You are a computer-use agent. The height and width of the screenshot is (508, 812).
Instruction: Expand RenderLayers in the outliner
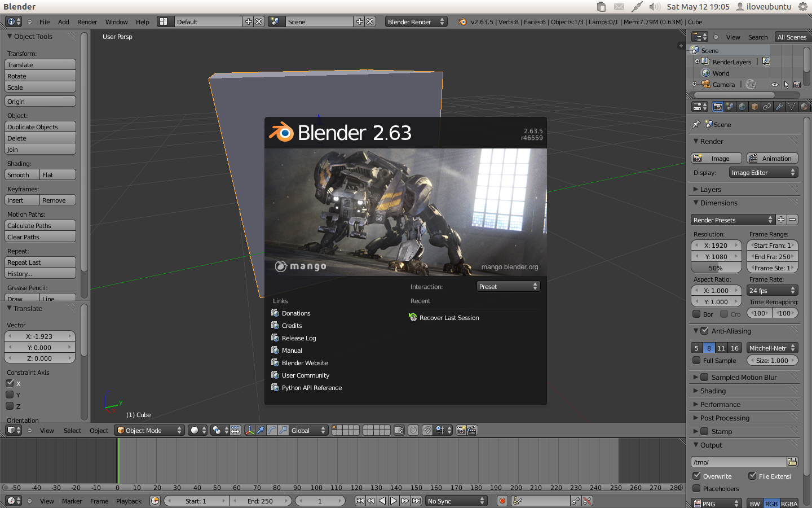(697, 62)
